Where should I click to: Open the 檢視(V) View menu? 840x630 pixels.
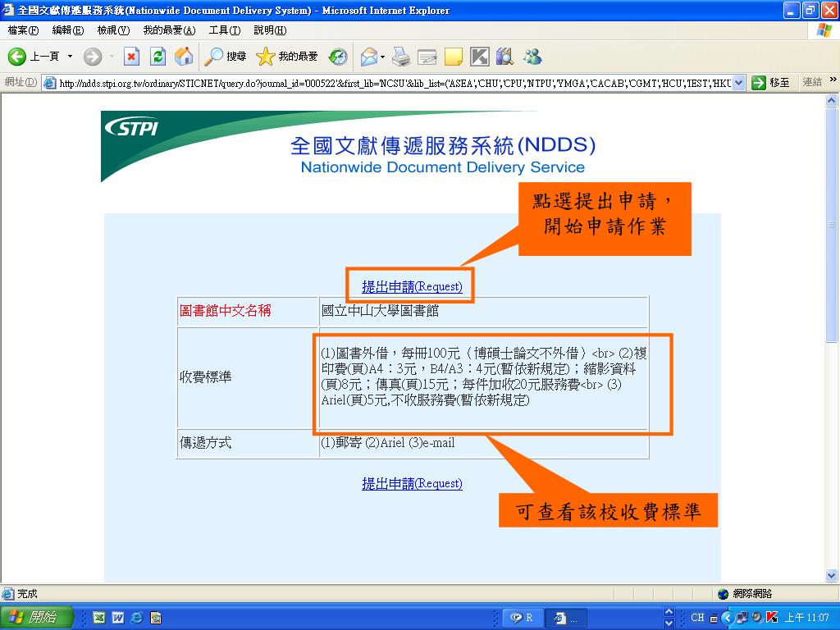(113, 30)
